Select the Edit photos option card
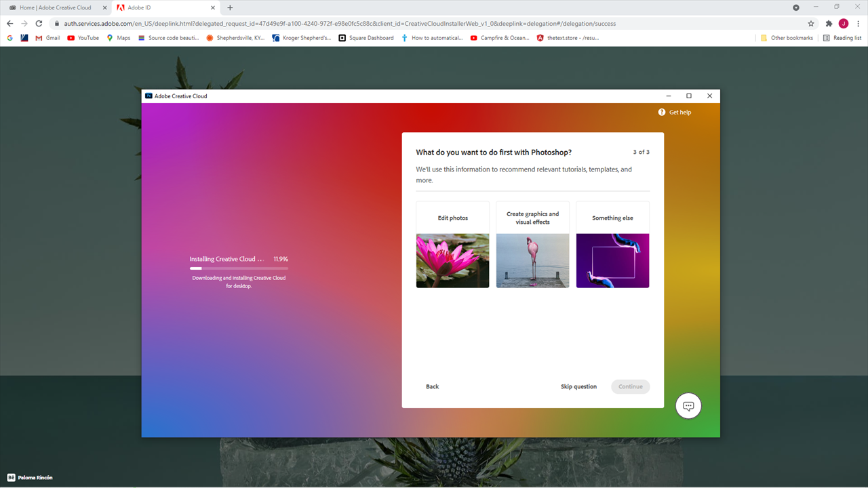 coord(452,245)
